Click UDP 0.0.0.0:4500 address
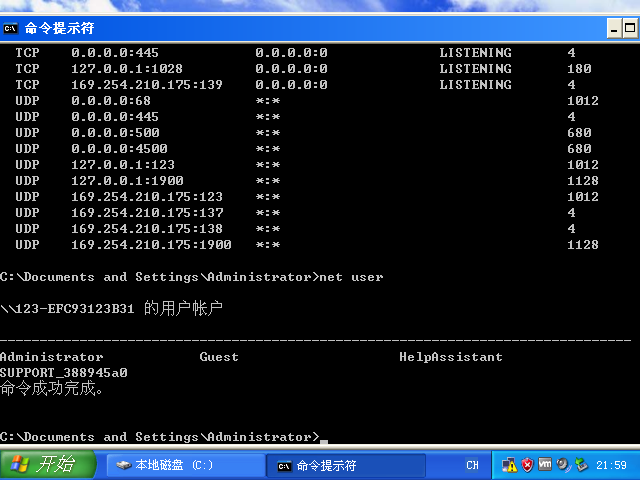 (119, 149)
